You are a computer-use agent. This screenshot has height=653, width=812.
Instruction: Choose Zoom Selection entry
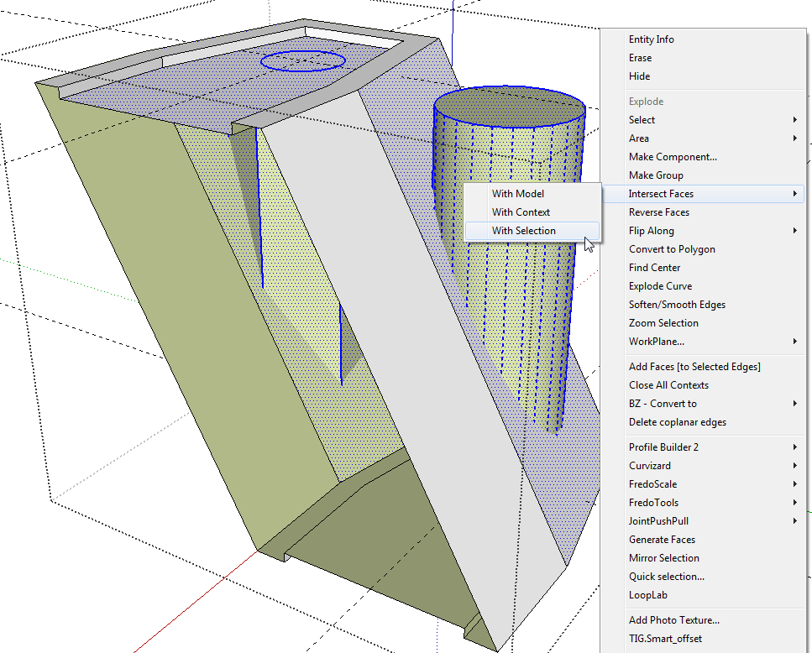[x=663, y=323]
